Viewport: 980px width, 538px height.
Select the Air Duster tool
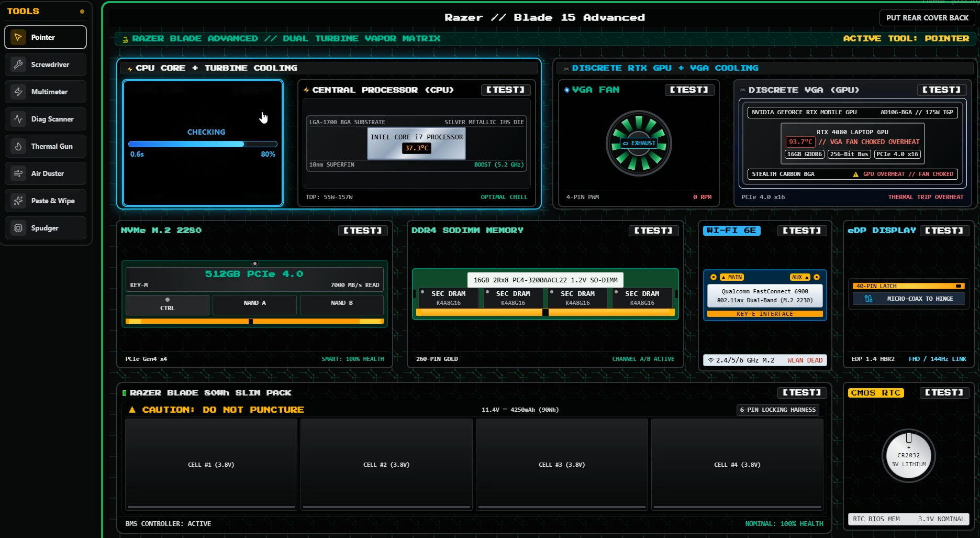pos(46,173)
